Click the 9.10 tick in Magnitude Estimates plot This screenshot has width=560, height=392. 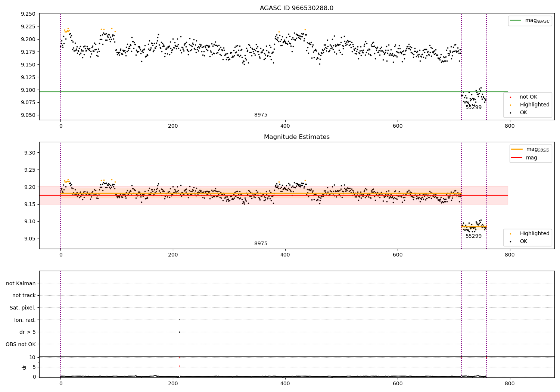pos(30,221)
